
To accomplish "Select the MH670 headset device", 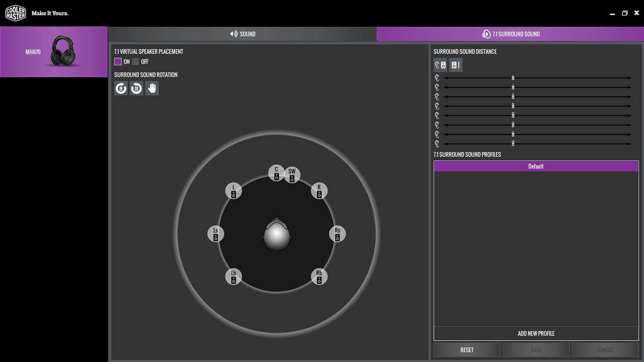I will point(54,52).
